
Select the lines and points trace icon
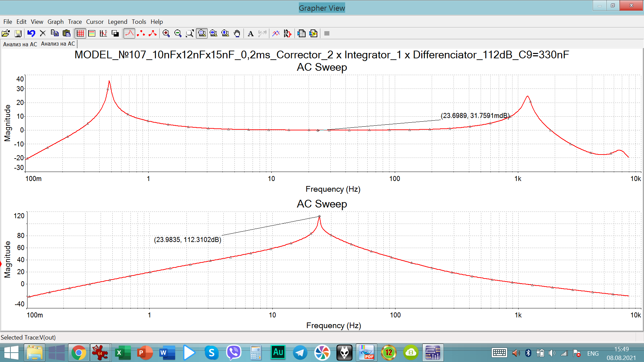(153, 33)
